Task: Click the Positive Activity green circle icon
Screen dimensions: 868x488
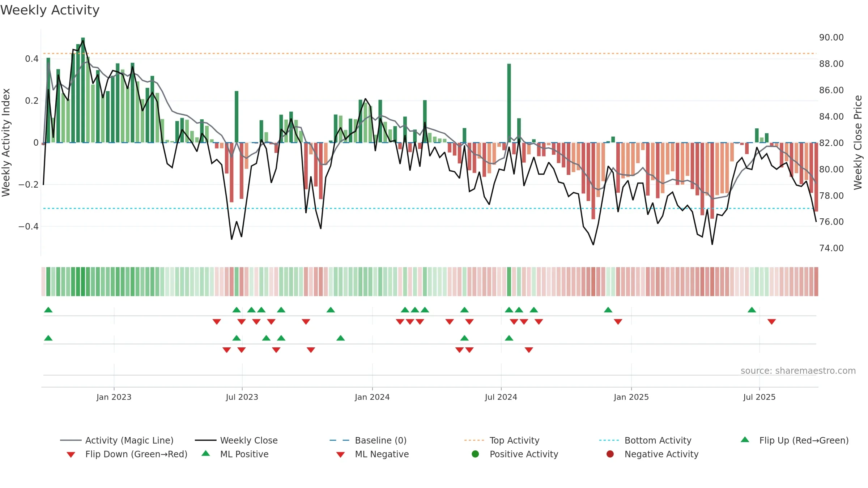Action: pyautogui.click(x=476, y=454)
